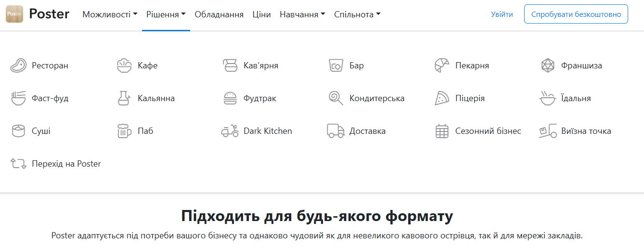Click the lollipop icon for Кондитерська
Viewport: 644px width, 248px height.
click(x=336, y=98)
